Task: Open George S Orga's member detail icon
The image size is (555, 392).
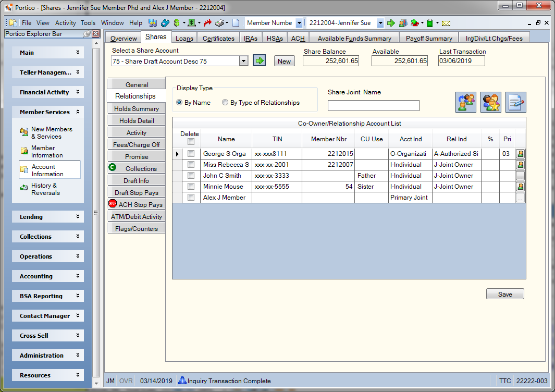Action: click(x=520, y=154)
